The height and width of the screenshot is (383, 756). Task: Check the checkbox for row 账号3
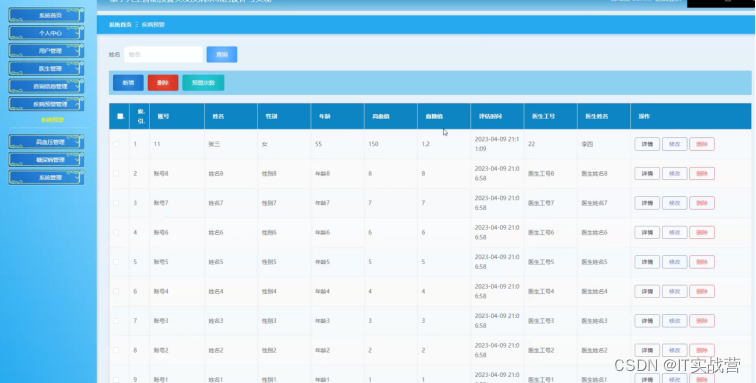click(116, 321)
